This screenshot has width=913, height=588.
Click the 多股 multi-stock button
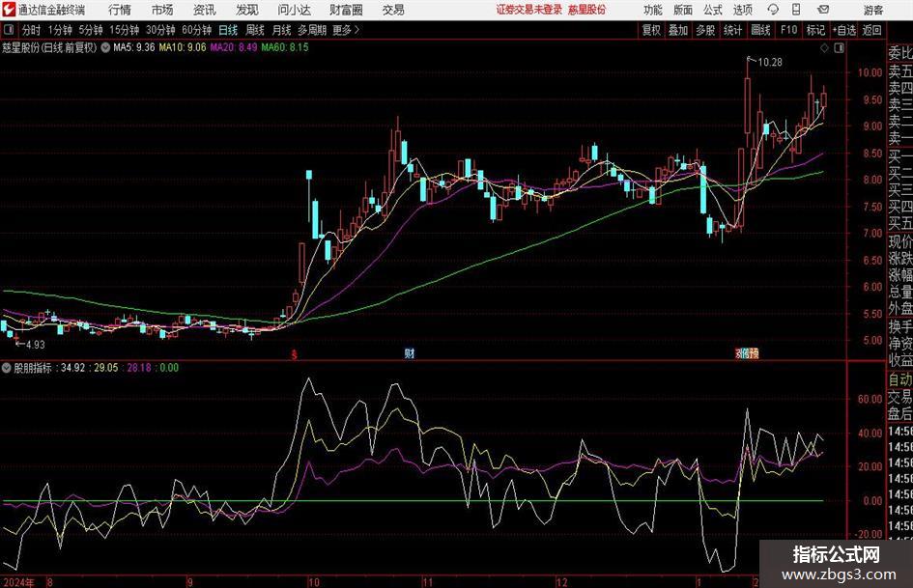[x=705, y=30]
